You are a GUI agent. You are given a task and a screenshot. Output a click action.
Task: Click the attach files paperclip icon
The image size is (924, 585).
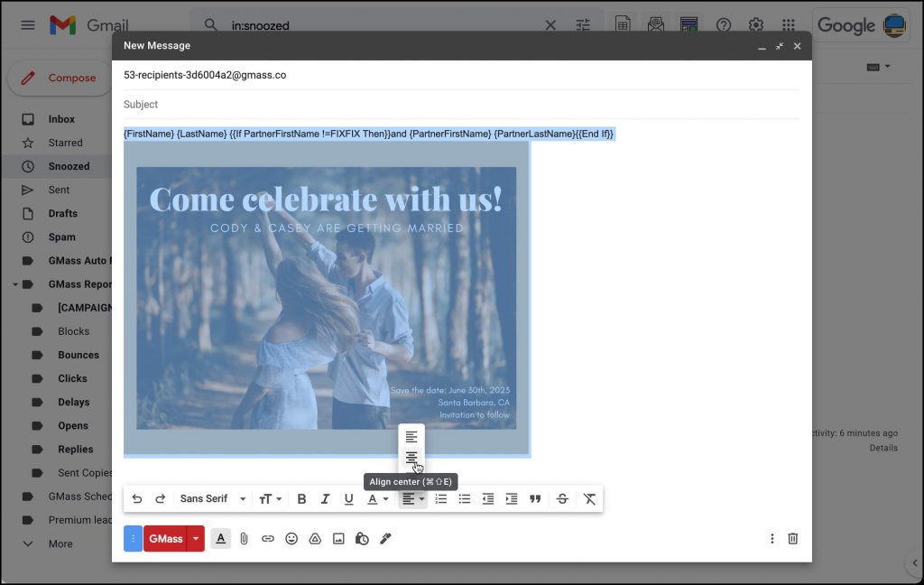tap(244, 538)
